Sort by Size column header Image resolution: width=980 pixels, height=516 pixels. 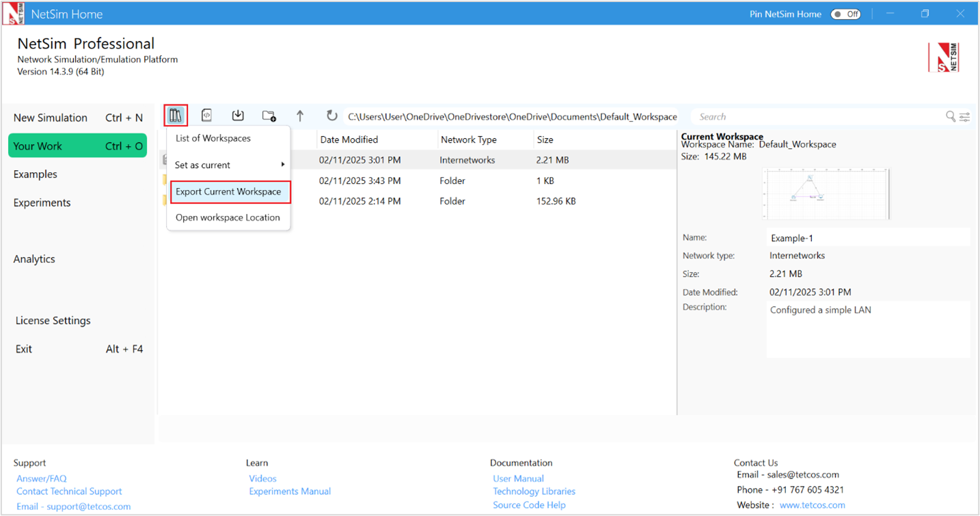(x=605, y=139)
